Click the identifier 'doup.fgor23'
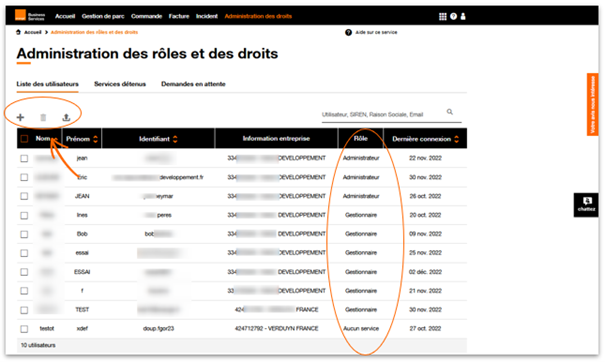605x362 pixels. pos(159,328)
